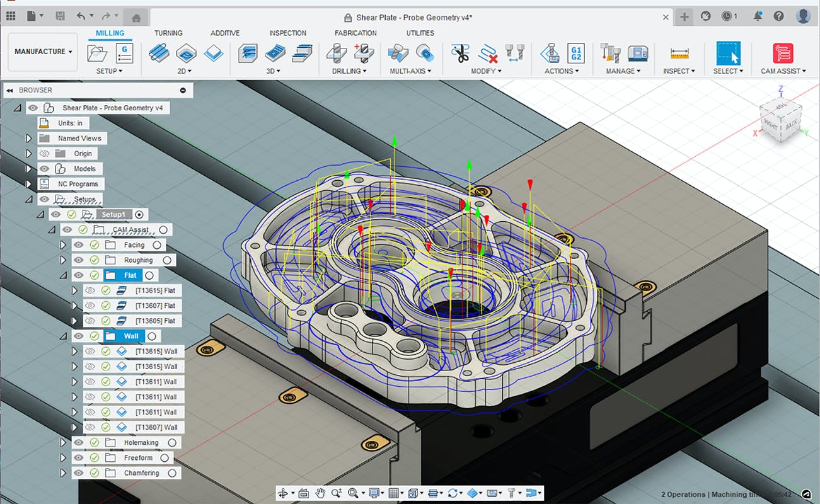820x504 pixels.
Task: Toggle visibility of the Roughing folder
Action: [79, 260]
